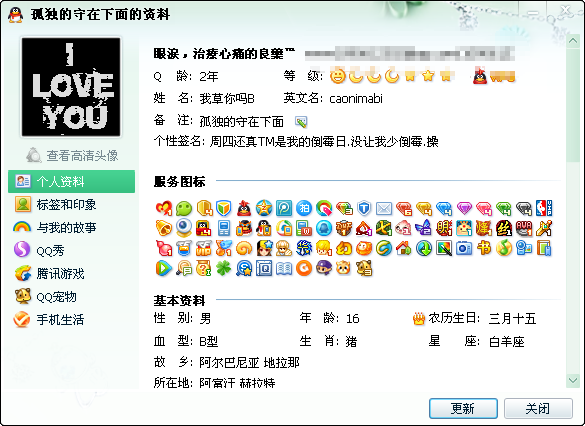Click the green diamond service badge
Viewport: 585px width, 426px height.
(504, 209)
